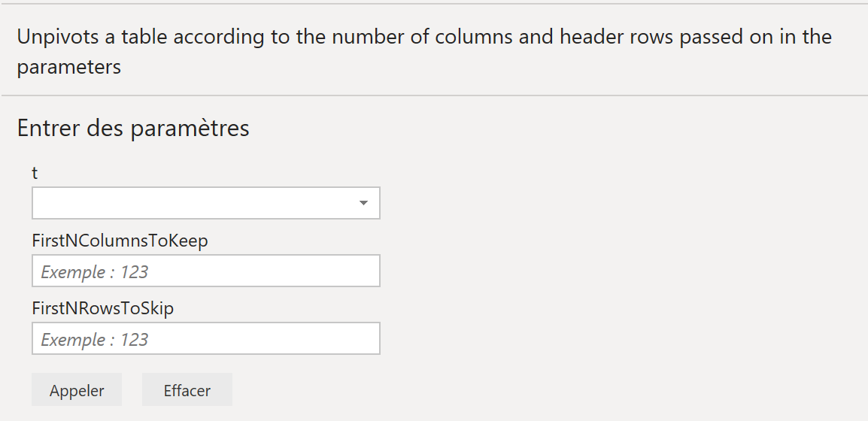This screenshot has width=868, height=421.
Task: Click the Appeler button
Action: (77, 390)
